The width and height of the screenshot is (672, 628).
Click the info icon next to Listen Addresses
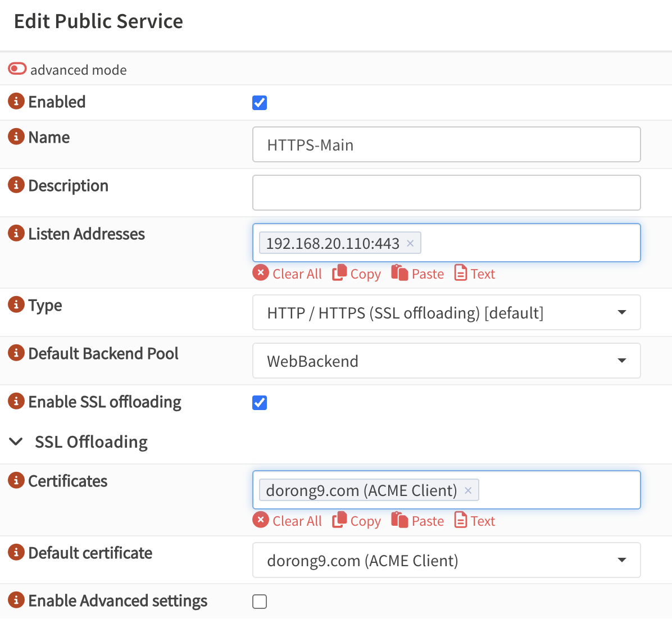[16, 234]
